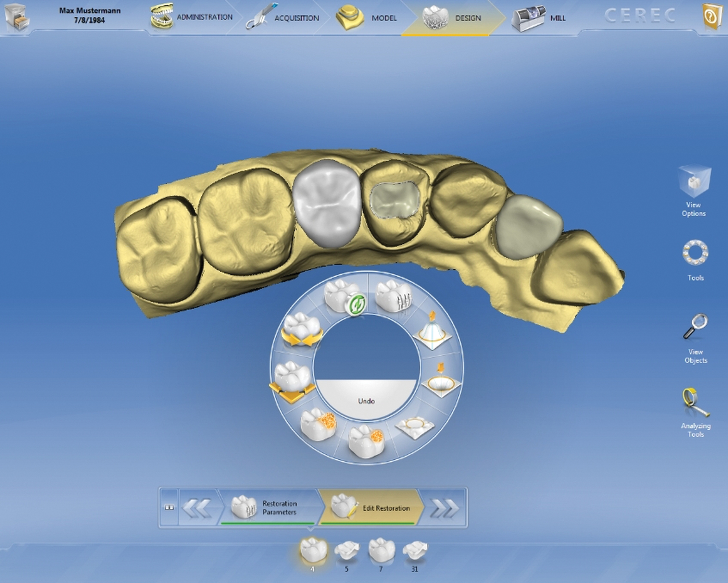Open the help book icon
This screenshot has width=728, height=583.
tap(712, 16)
